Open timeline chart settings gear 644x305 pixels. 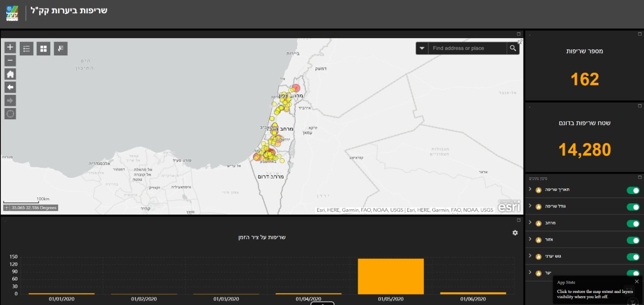(x=515, y=233)
